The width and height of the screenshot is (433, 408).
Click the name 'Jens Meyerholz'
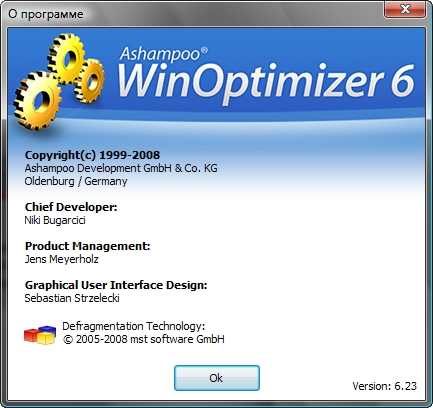pyautogui.click(x=62, y=259)
